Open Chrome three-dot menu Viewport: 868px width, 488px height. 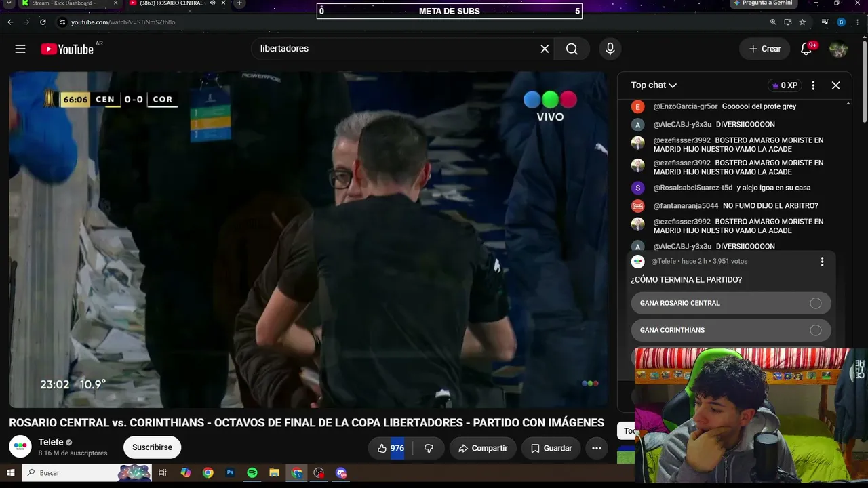(859, 22)
